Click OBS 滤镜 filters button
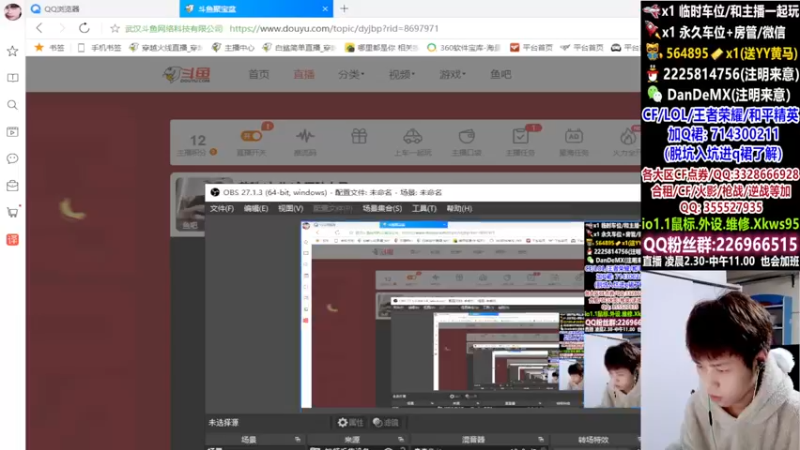Image resolution: width=800 pixels, height=450 pixels. [386, 422]
